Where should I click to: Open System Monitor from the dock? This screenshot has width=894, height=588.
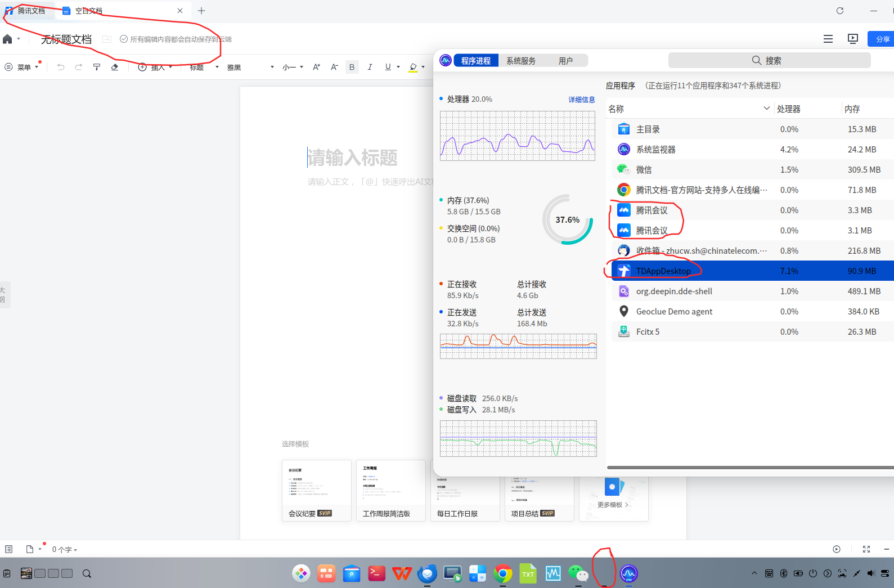tap(628, 573)
